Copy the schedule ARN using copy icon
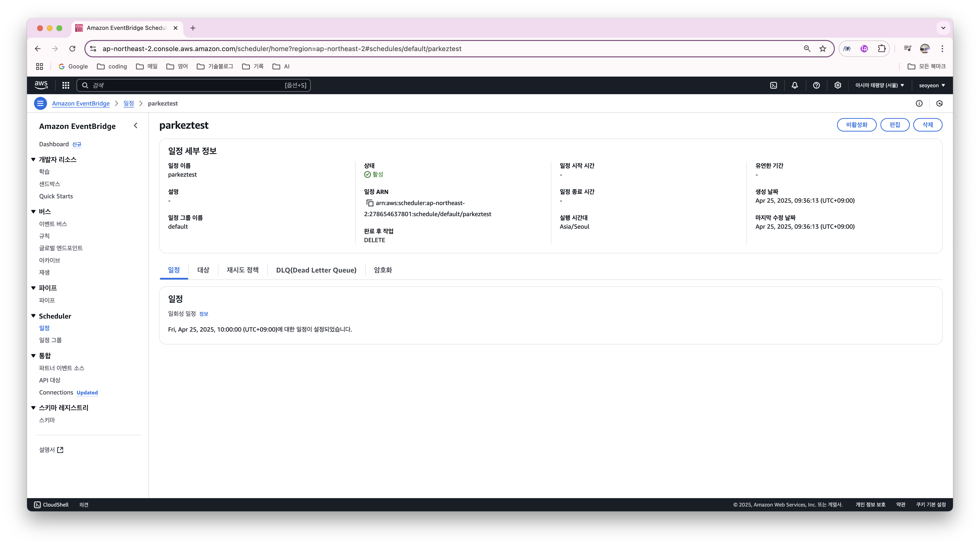980x547 pixels. pos(369,203)
